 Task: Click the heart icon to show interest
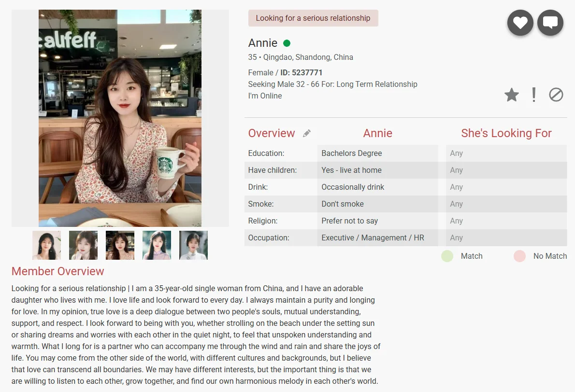click(520, 23)
